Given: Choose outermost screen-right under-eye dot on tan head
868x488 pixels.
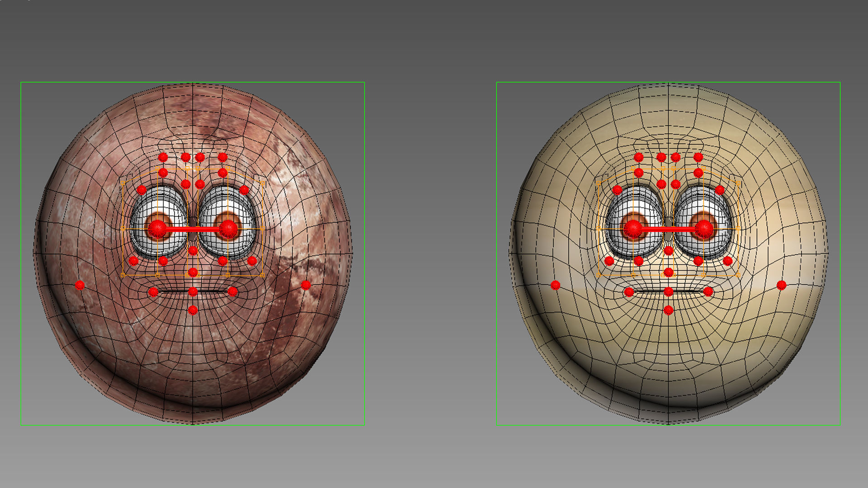Looking at the screenshot, I should tap(727, 261).
